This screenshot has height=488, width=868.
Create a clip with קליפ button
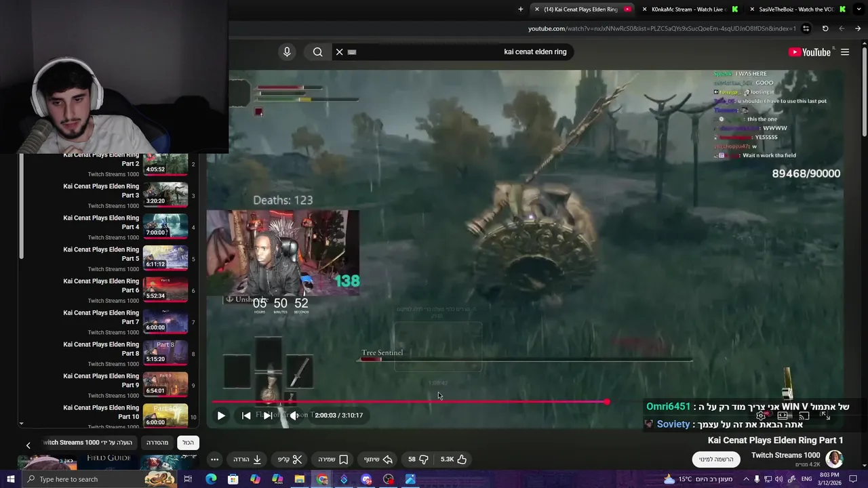pyautogui.click(x=290, y=460)
